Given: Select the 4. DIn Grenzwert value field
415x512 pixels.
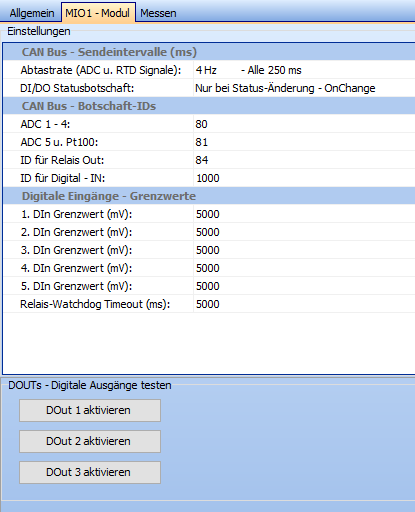Looking at the screenshot, I should tap(304, 268).
